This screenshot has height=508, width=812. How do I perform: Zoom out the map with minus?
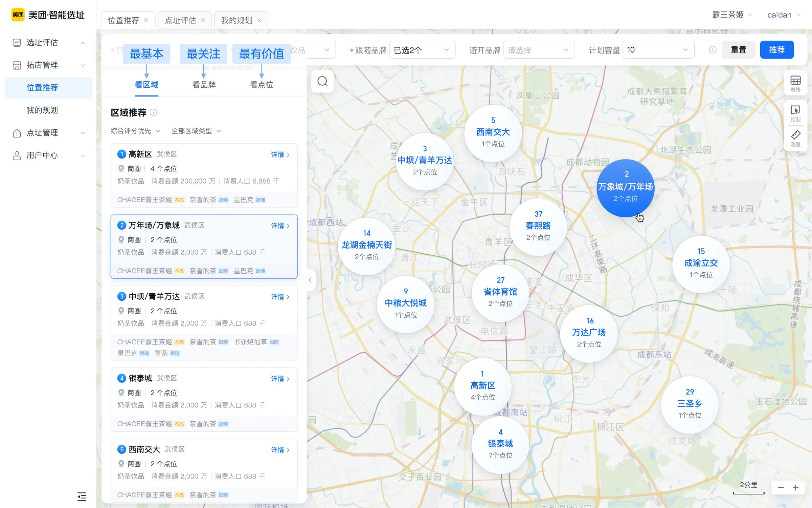[x=781, y=488]
